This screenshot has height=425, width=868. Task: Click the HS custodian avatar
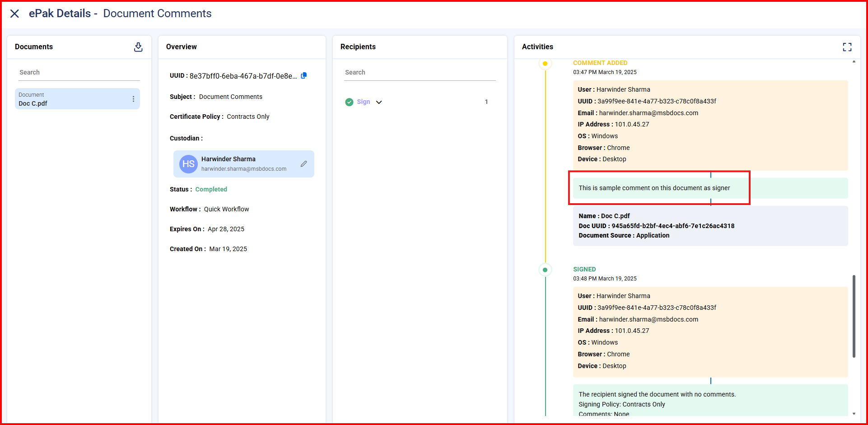pos(188,164)
